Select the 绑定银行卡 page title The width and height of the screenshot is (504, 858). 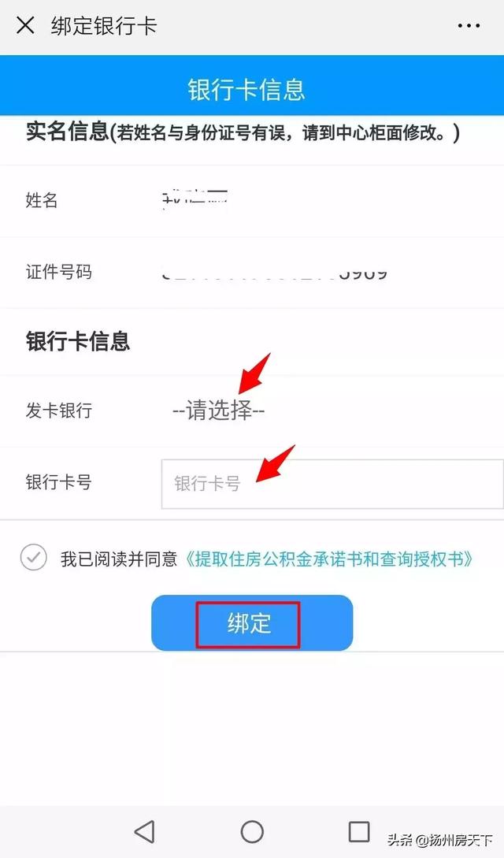click(x=104, y=26)
